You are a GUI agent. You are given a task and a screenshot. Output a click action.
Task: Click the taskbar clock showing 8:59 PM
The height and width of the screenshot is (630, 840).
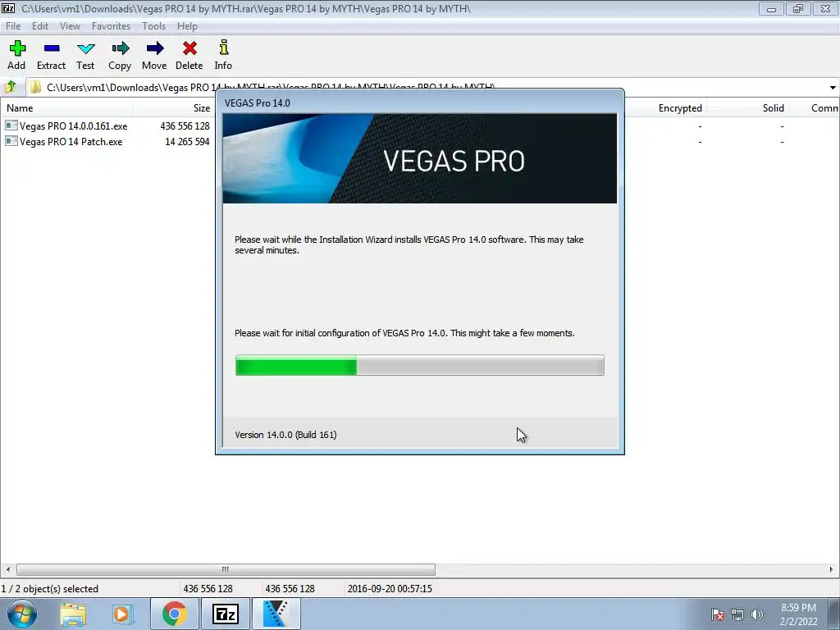[798, 614]
